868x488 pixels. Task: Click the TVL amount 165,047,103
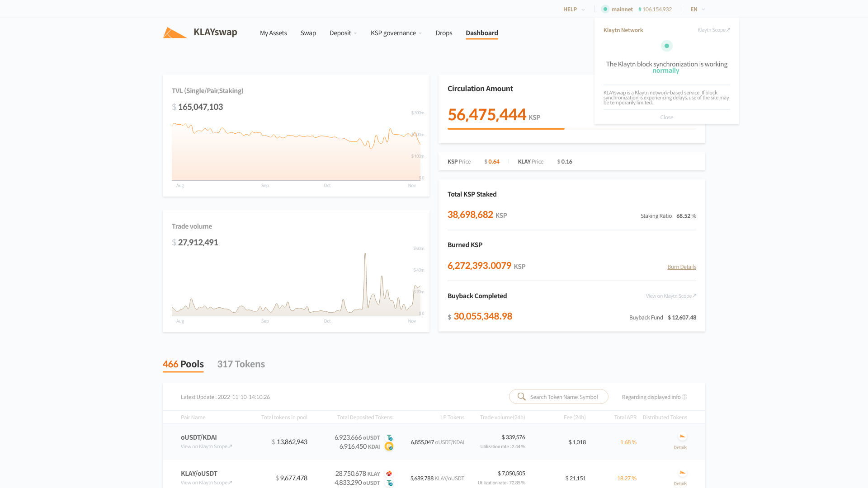pos(200,107)
